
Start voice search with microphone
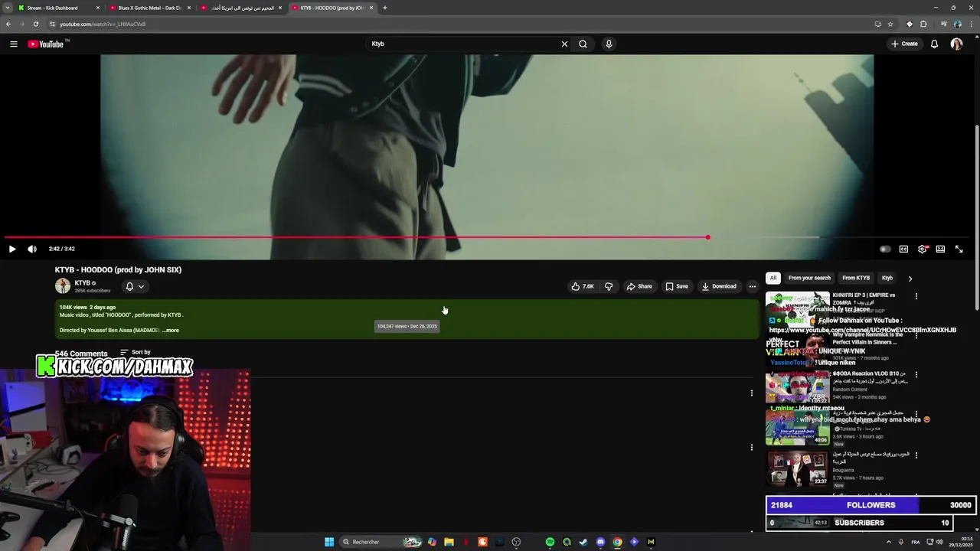pyautogui.click(x=609, y=44)
